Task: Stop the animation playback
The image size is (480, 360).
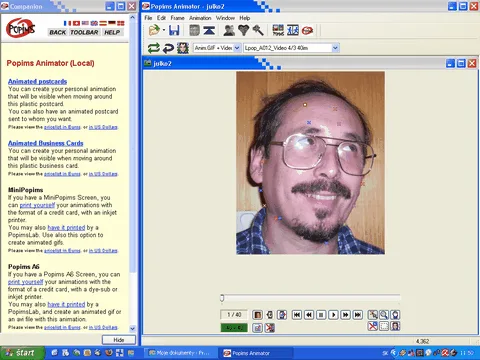Action: (x=321, y=315)
